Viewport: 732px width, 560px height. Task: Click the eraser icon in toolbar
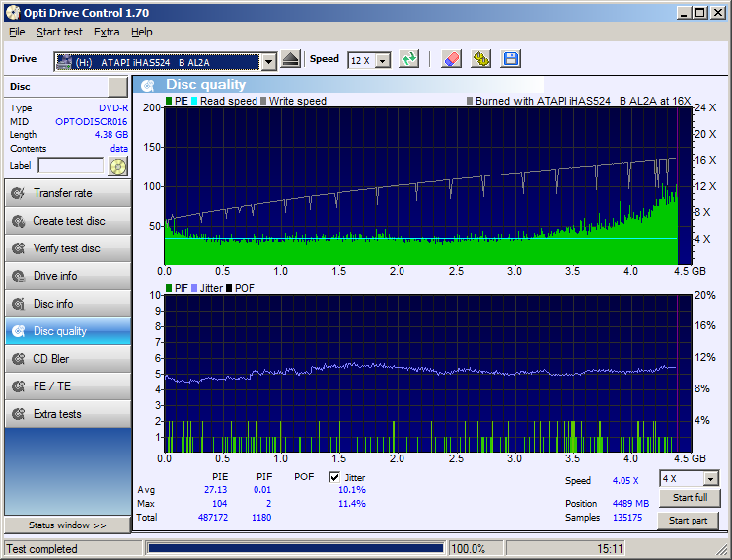(x=452, y=59)
